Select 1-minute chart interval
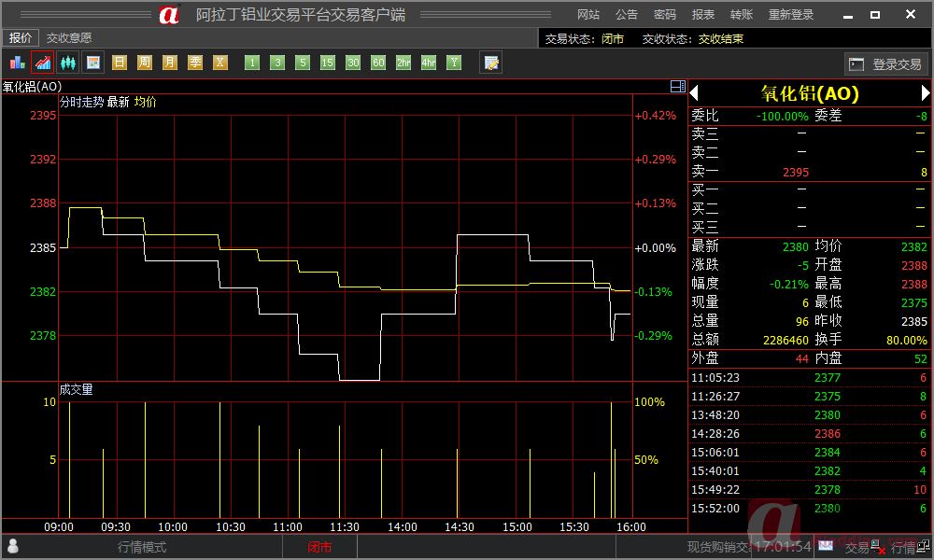The width and height of the screenshot is (934, 560). click(252, 63)
